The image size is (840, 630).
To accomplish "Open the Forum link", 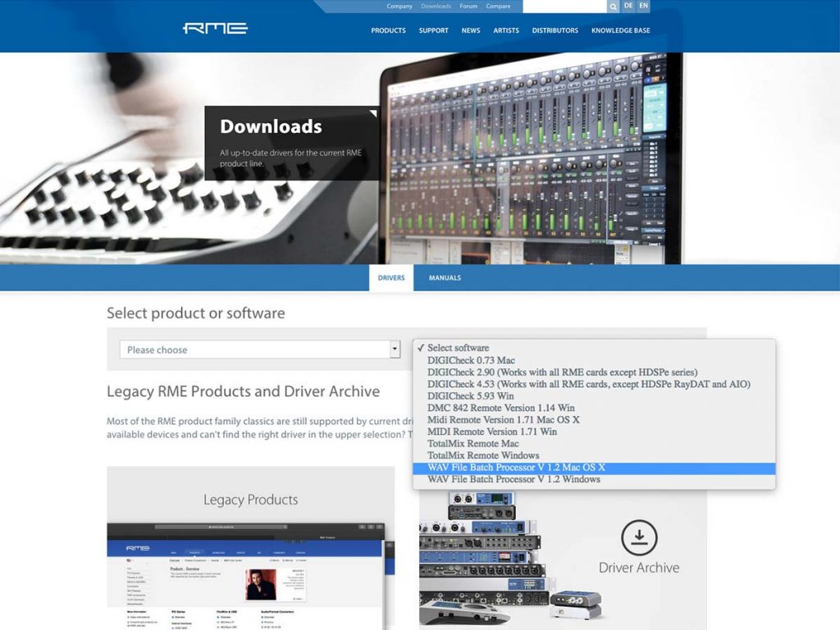I will pos(468,6).
